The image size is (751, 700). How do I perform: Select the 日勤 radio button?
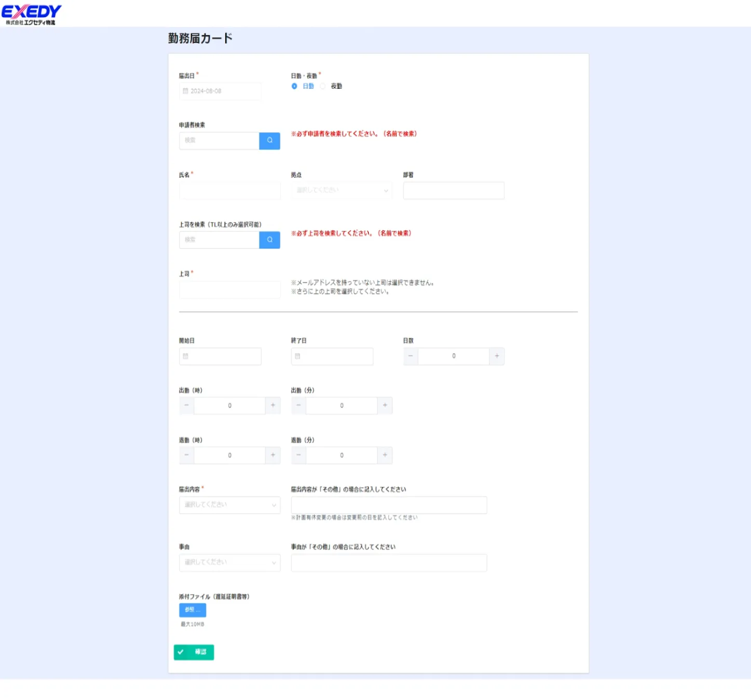(294, 86)
